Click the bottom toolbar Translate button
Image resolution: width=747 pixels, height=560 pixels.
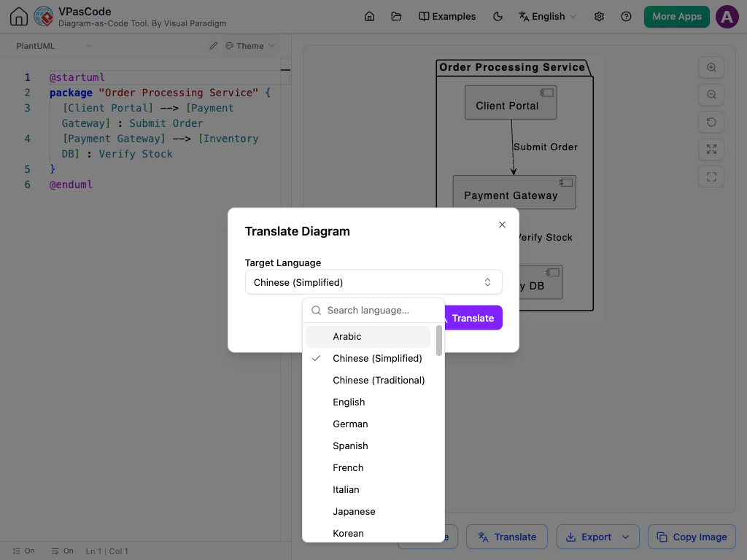(x=507, y=537)
